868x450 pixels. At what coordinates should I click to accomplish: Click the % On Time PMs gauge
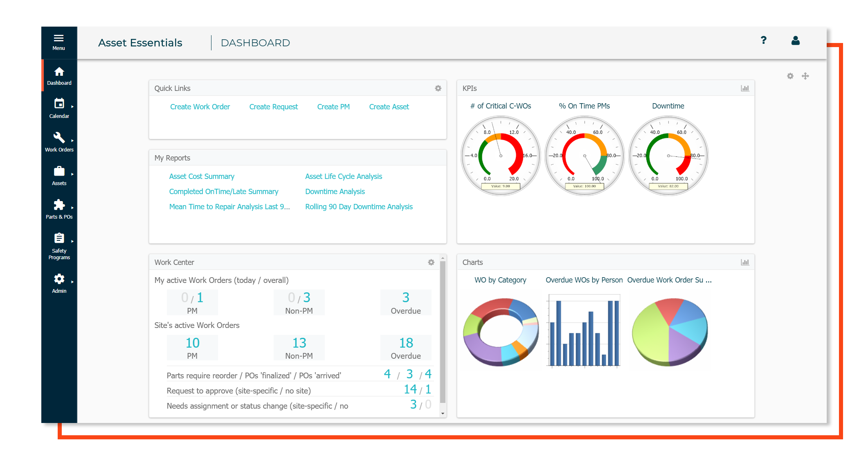[x=585, y=156]
